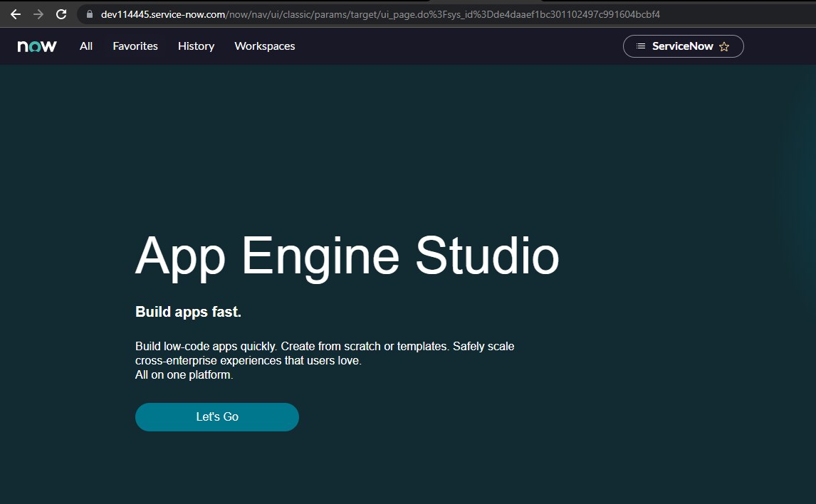The height and width of the screenshot is (504, 816).
Task: Click the 'Build low-code apps quickly' description text
Action: [324, 347]
